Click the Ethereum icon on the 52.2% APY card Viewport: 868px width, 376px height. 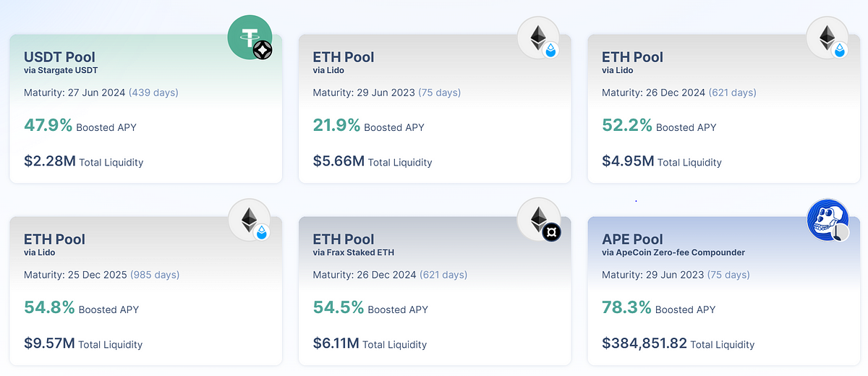(x=826, y=36)
